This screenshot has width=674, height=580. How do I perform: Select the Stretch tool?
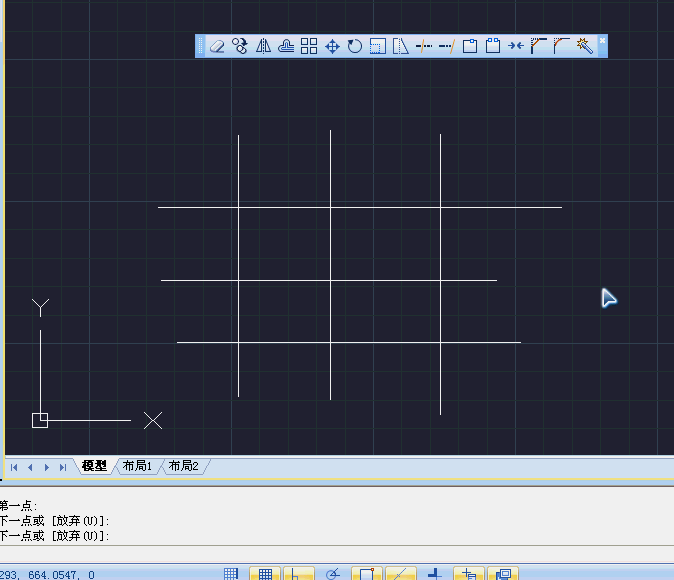401,46
